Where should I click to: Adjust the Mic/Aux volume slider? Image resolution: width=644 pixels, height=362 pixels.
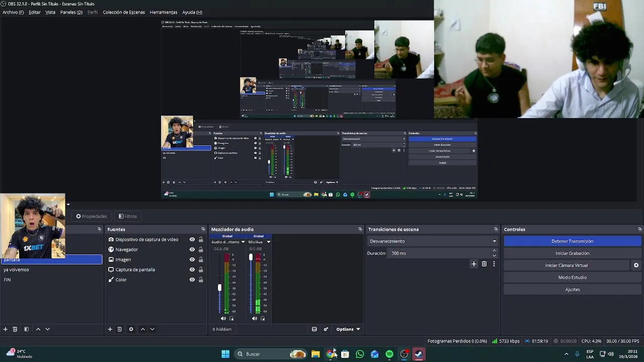pos(251,257)
